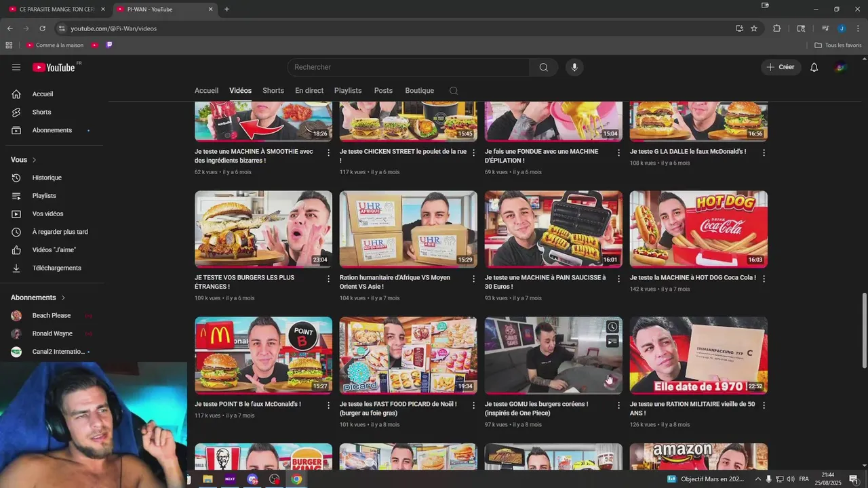Open the Boutique channel tab
The width and height of the screenshot is (868, 488).
pos(420,91)
